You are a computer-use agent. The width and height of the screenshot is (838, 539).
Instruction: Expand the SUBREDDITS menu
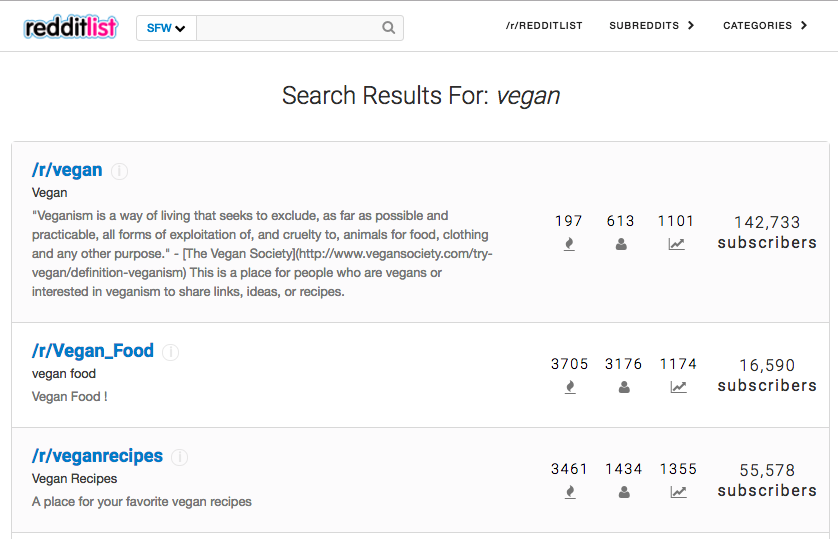pos(651,26)
